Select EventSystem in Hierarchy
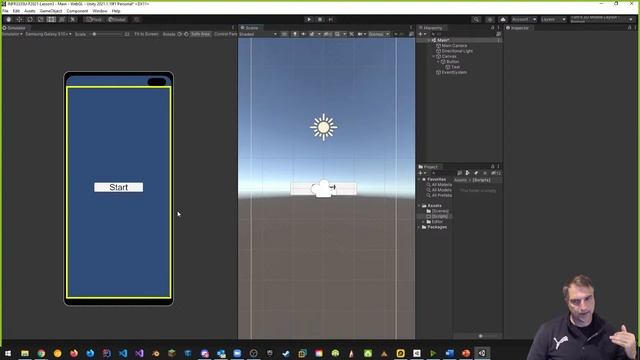640x360 pixels. click(x=454, y=72)
